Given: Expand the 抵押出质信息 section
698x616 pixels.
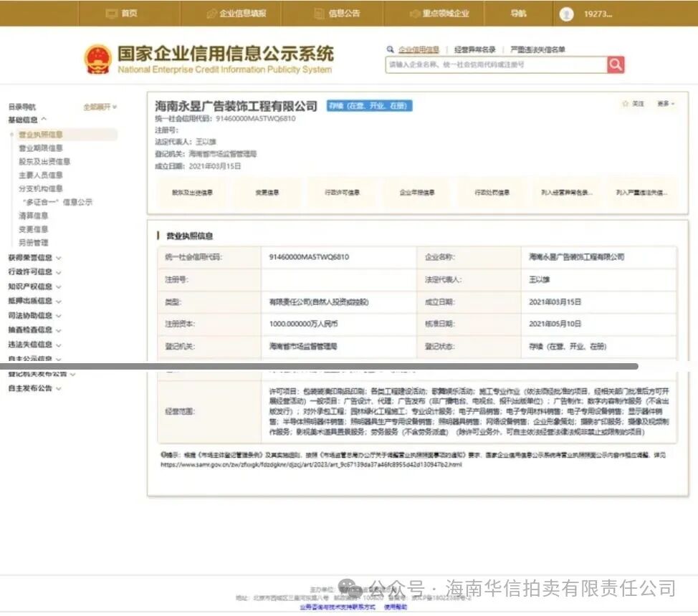Looking at the screenshot, I should pos(34,301).
